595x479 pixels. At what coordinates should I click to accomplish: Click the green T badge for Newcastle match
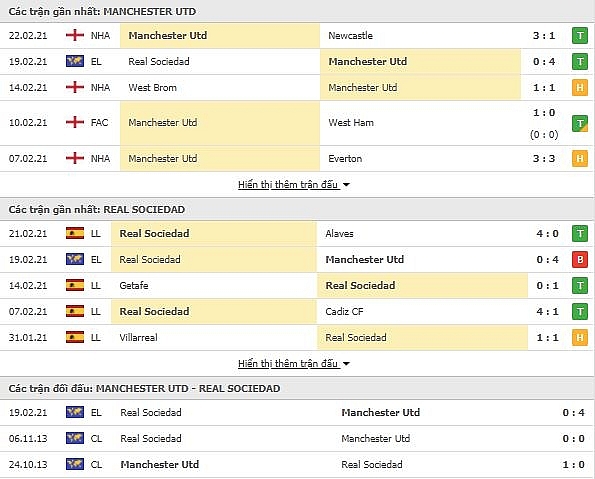pyautogui.click(x=579, y=36)
